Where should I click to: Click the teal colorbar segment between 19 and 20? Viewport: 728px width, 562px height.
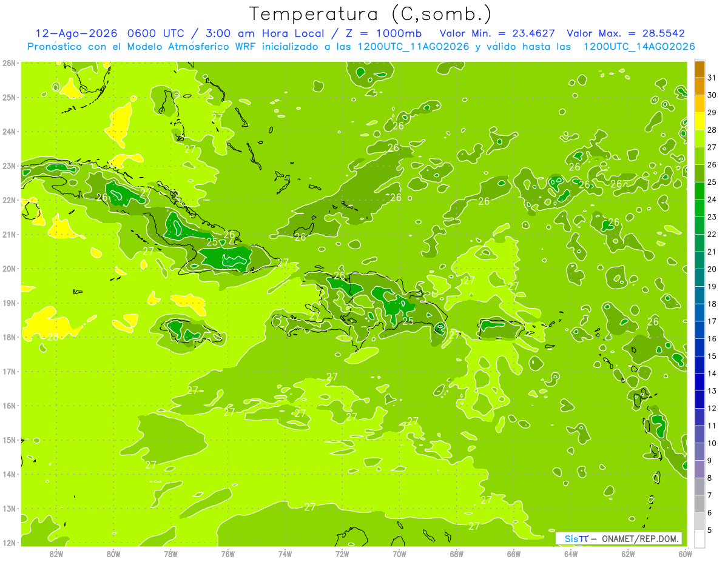click(699, 278)
